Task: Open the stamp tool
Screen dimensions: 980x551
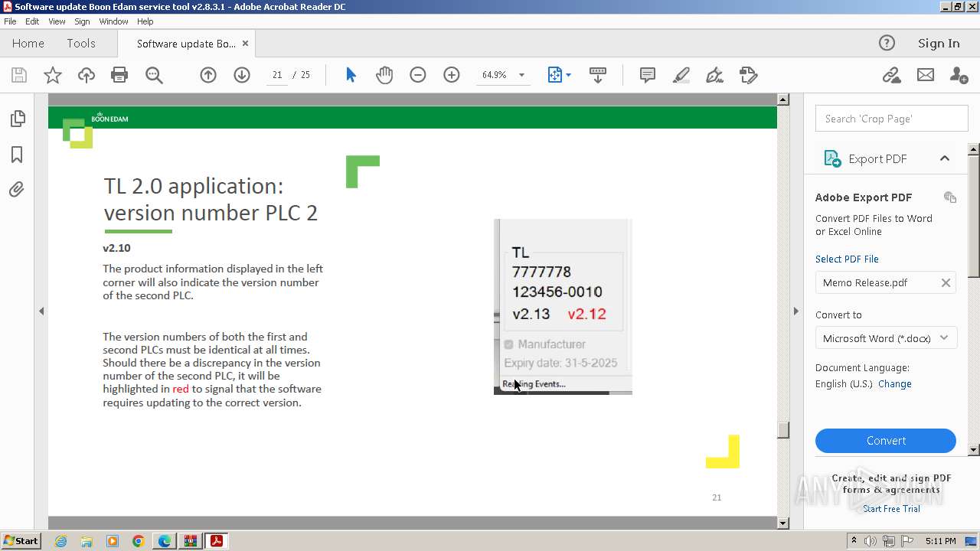Action: pyautogui.click(x=748, y=75)
